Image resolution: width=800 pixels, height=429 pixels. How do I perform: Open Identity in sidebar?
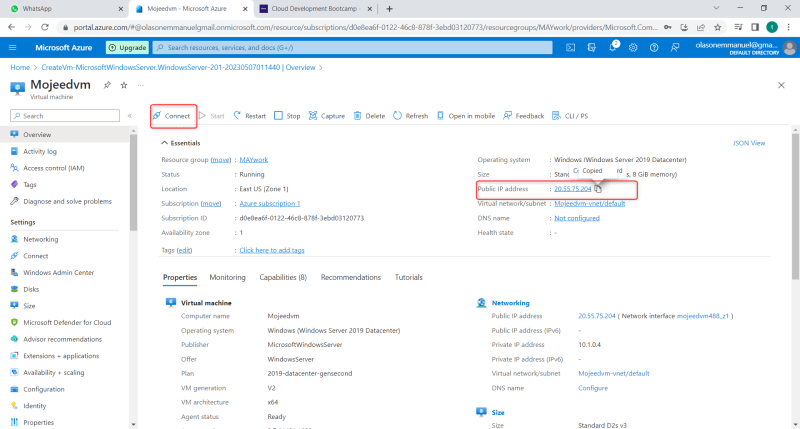point(35,406)
